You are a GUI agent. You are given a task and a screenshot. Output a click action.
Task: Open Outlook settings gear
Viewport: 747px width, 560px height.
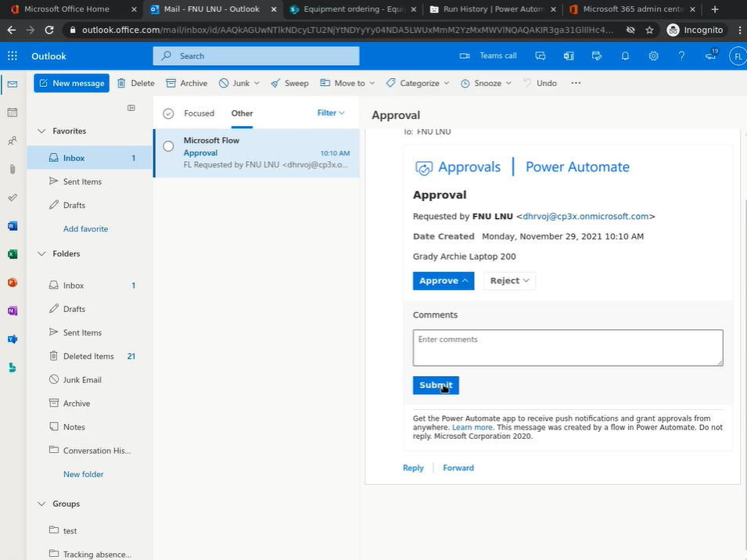[653, 56]
